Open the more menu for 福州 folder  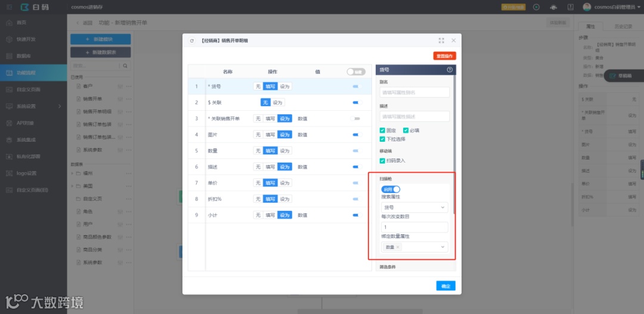tap(129, 173)
